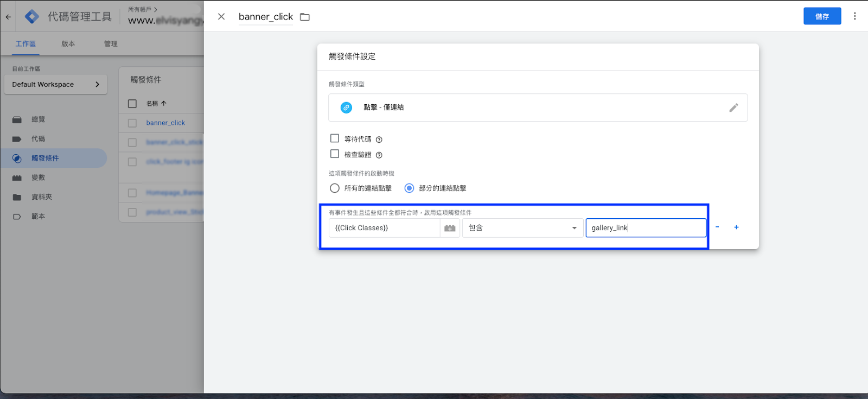Show help for 檢查驗證 option
This screenshot has height=399, width=868.
click(x=379, y=155)
